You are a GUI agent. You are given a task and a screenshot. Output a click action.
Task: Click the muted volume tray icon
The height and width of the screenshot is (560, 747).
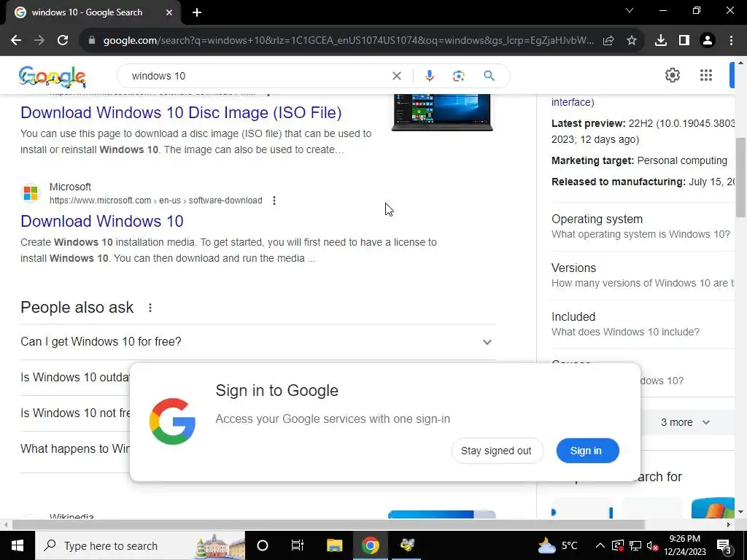[653, 546]
